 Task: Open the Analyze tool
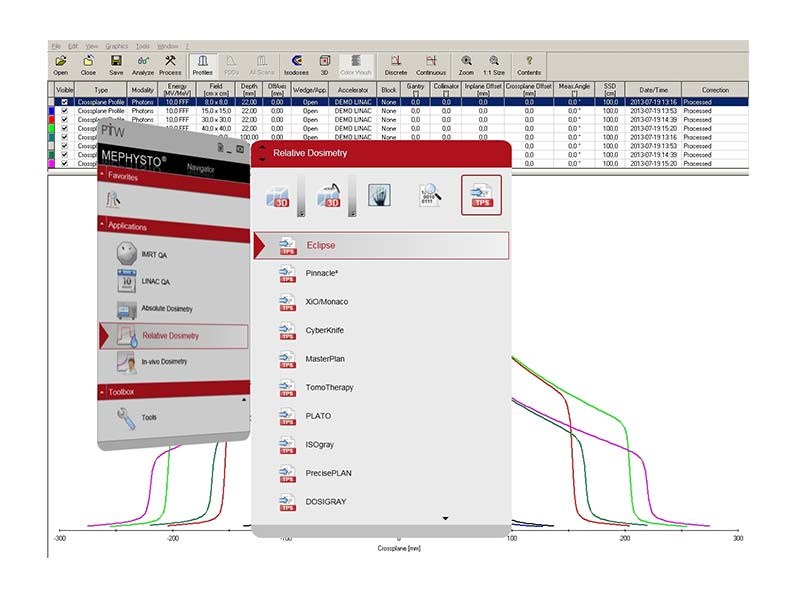point(143,65)
